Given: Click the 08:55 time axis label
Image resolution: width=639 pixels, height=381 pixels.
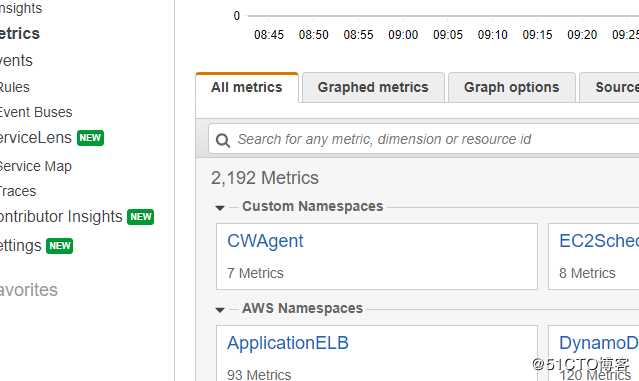Looking at the screenshot, I should 358,35.
